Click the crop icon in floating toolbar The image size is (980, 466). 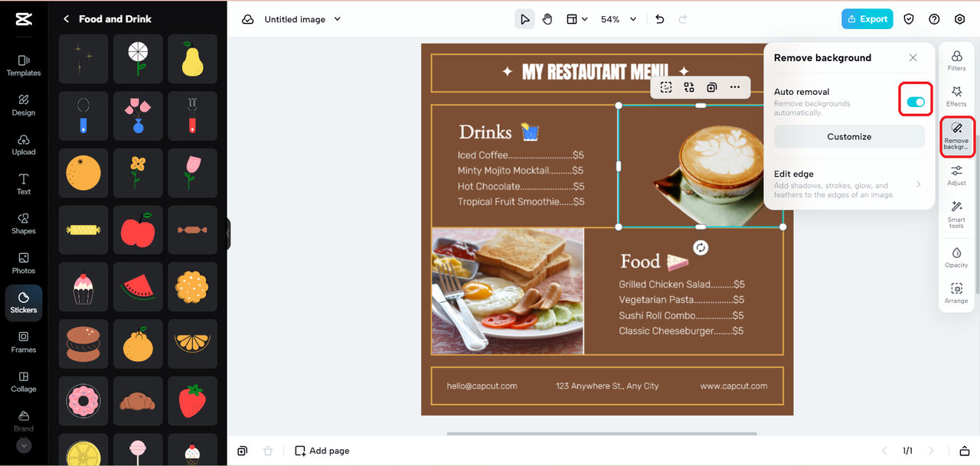click(x=666, y=87)
